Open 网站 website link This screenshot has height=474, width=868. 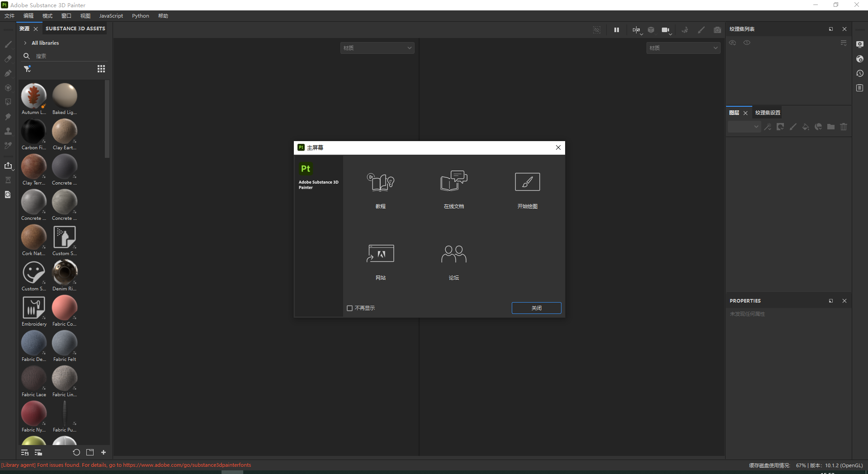[381, 261]
